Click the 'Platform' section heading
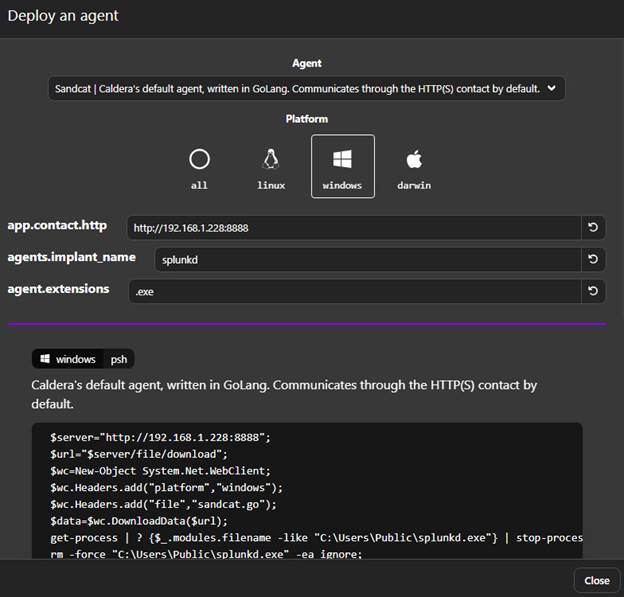Image resolution: width=624 pixels, height=597 pixels. [x=307, y=119]
